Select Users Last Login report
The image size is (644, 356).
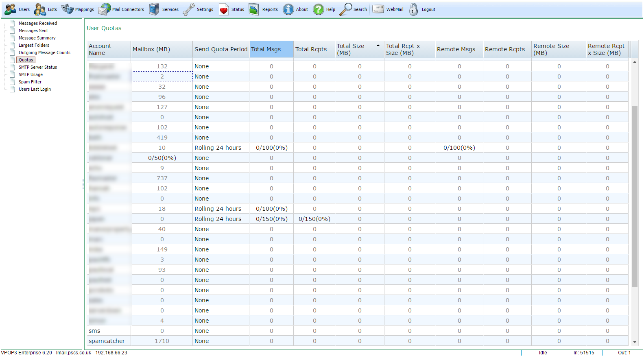click(x=35, y=89)
